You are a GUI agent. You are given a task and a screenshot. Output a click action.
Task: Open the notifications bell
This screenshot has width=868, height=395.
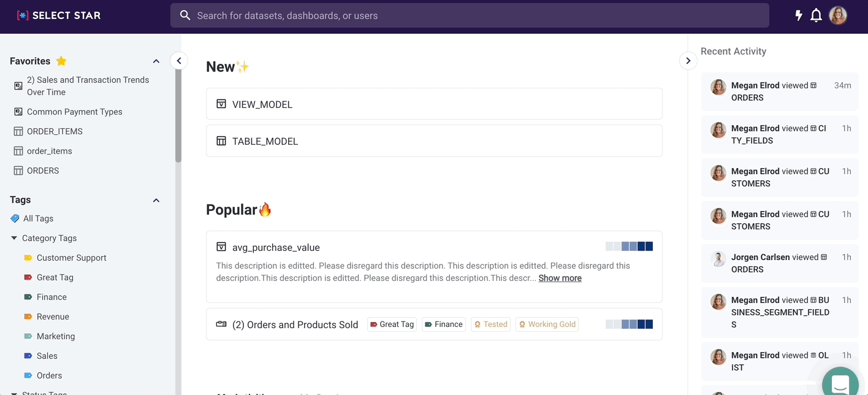coord(816,15)
